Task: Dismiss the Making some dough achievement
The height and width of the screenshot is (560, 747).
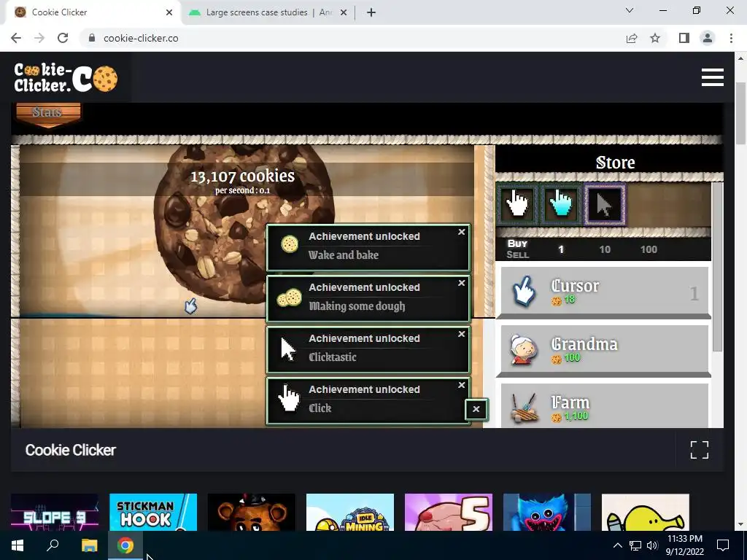Action: click(x=461, y=283)
